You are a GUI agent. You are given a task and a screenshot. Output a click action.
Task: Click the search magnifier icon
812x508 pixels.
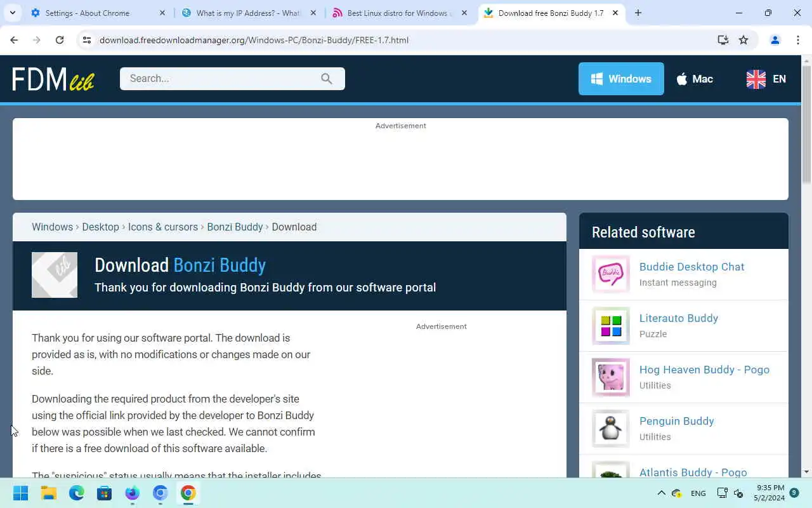point(327,79)
